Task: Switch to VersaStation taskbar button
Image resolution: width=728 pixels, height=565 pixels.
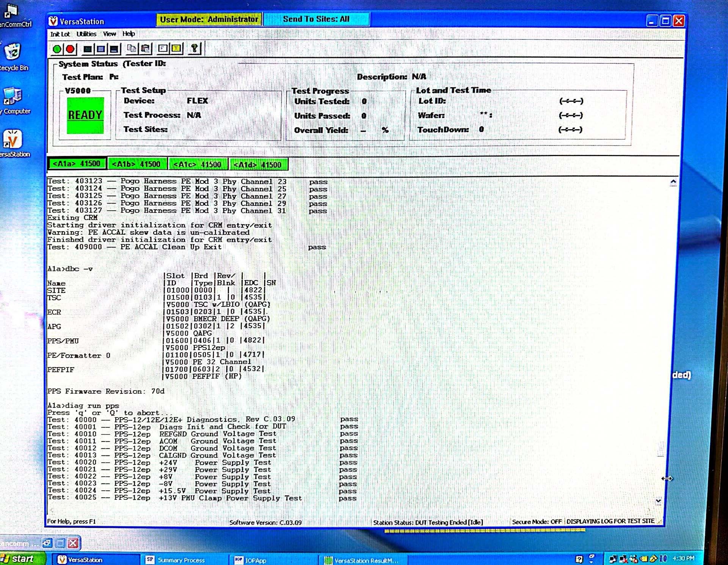Action: coord(96,559)
